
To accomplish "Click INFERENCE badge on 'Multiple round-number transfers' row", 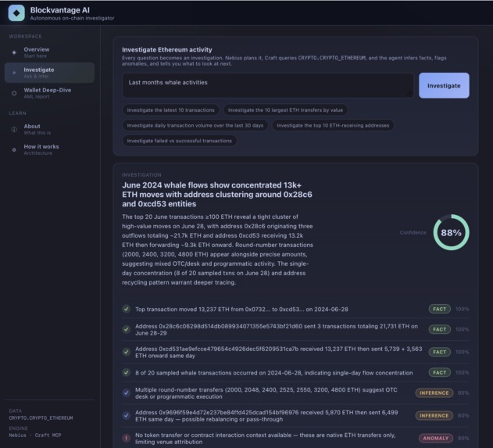I will click(434, 393).
